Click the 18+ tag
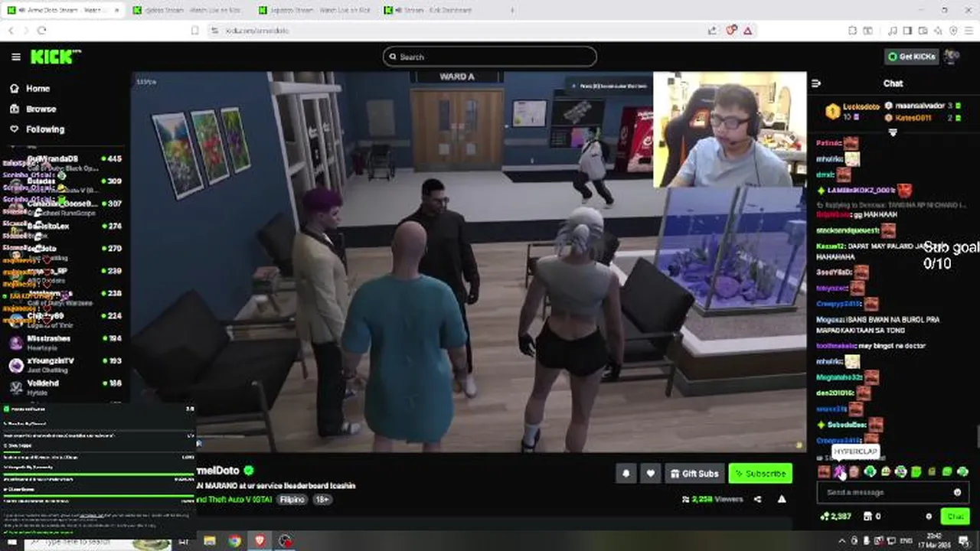Screen dimensions: 980x551 (x=322, y=499)
